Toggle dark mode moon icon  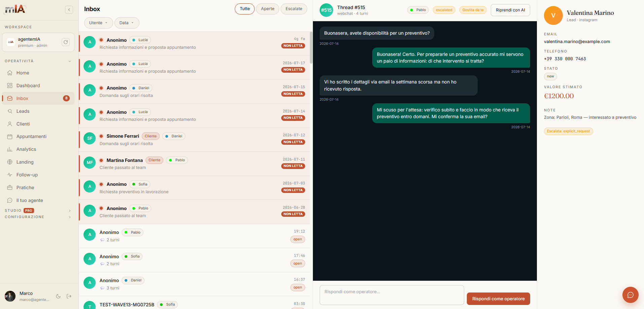click(58, 296)
